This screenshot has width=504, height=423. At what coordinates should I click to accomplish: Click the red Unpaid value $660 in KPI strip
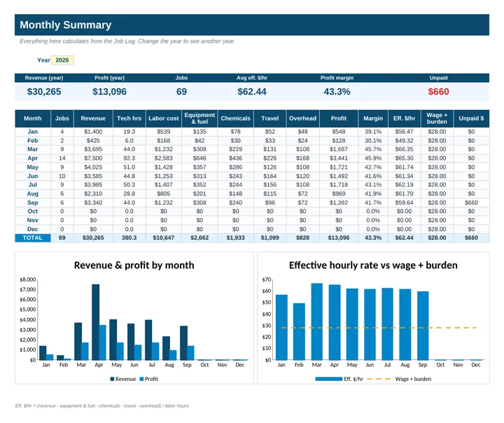coord(438,92)
